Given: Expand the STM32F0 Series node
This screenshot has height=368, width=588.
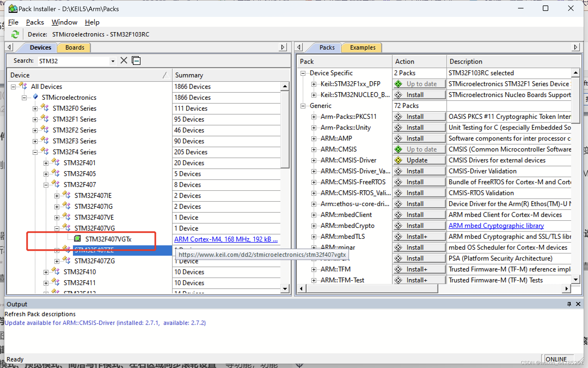Looking at the screenshot, I should (35, 108).
